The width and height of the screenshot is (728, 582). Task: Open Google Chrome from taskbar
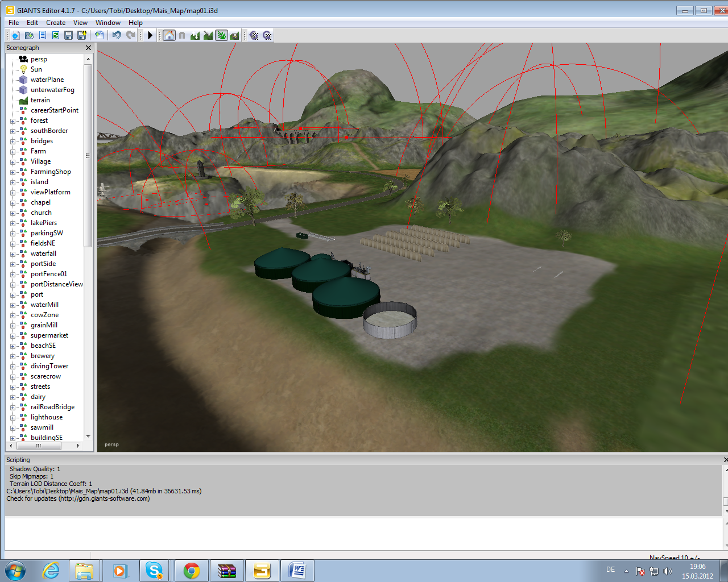(x=192, y=571)
